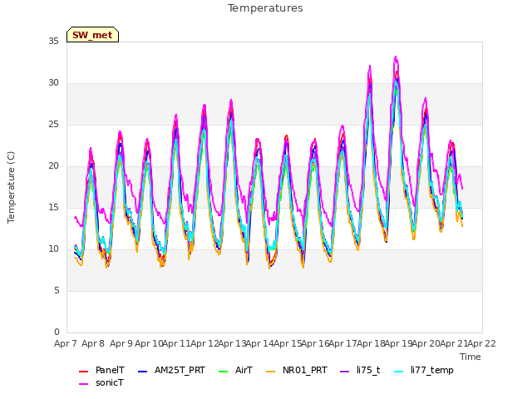
Task: Click the Apr 19 x-axis tick label
Action: click(x=398, y=343)
